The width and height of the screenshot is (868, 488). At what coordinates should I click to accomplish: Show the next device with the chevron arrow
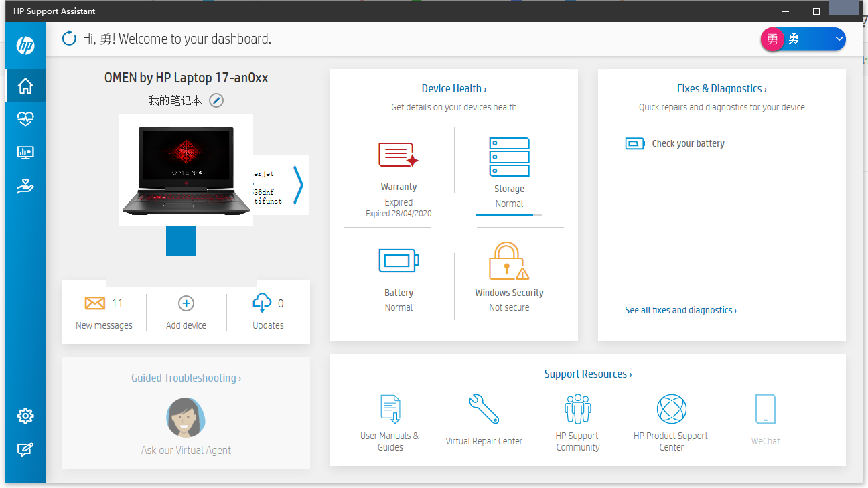click(299, 185)
